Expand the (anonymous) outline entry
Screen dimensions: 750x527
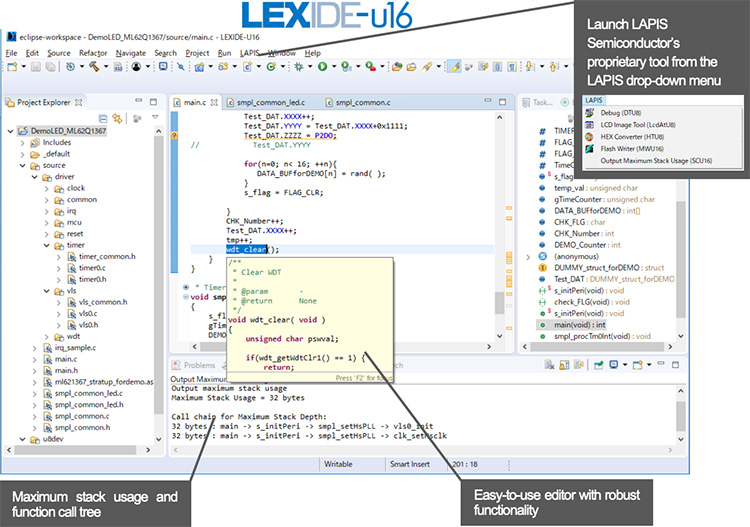tap(528, 257)
